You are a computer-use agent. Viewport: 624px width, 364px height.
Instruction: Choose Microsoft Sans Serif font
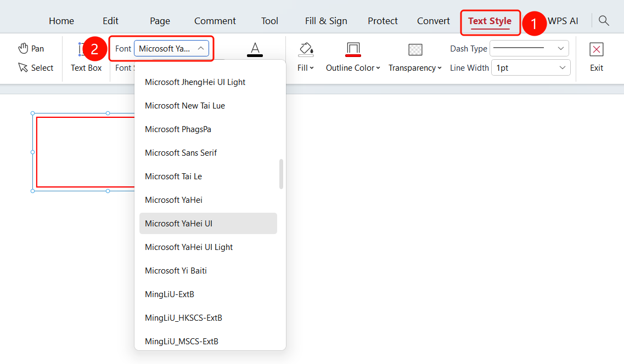(x=208, y=152)
